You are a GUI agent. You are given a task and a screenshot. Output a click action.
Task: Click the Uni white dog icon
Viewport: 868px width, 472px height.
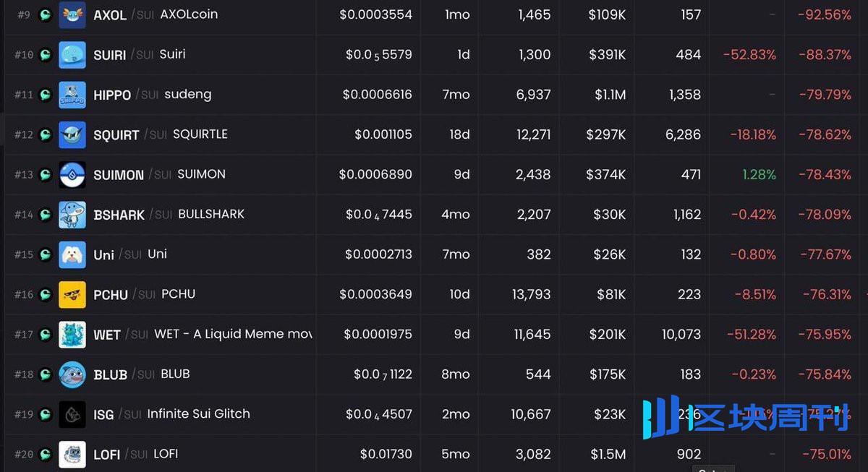[x=72, y=254]
